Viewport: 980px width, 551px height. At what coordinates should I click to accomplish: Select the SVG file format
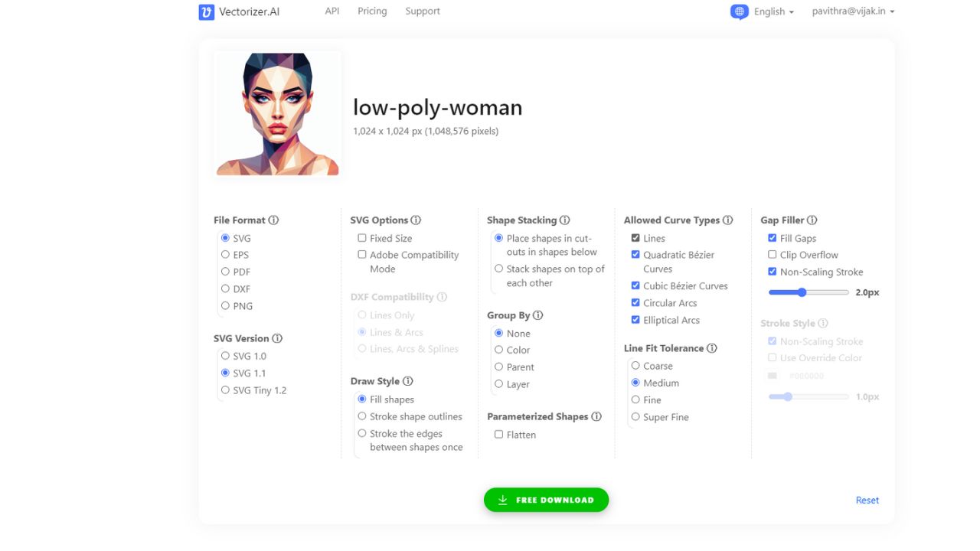point(225,238)
